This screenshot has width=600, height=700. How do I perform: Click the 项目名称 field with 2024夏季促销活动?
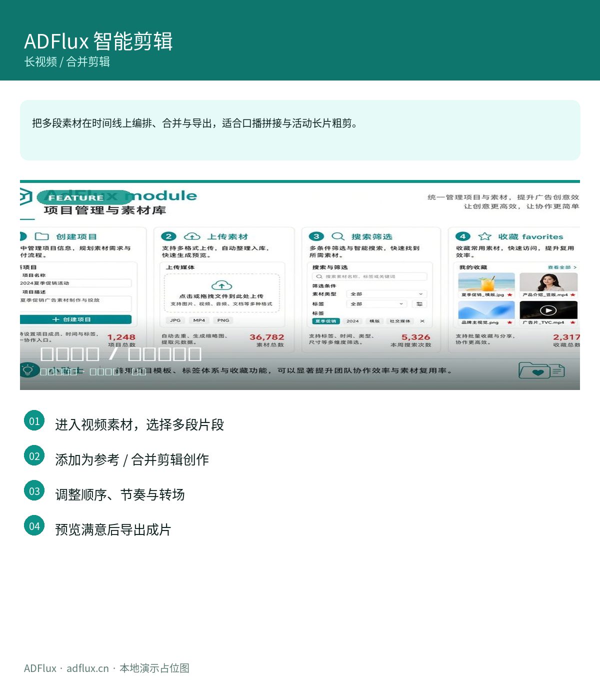pyautogui.click(x=75, y=283)
